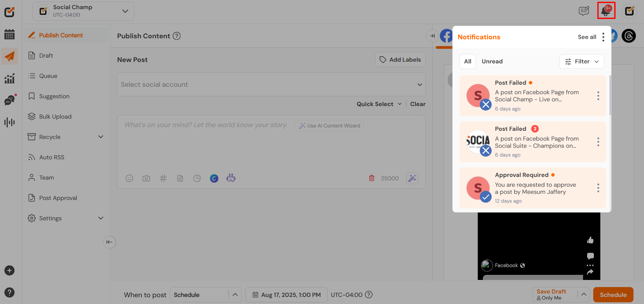Viewport: 644px width, 304px height.
Task: Add media with the camera icon
Action: 146,178
